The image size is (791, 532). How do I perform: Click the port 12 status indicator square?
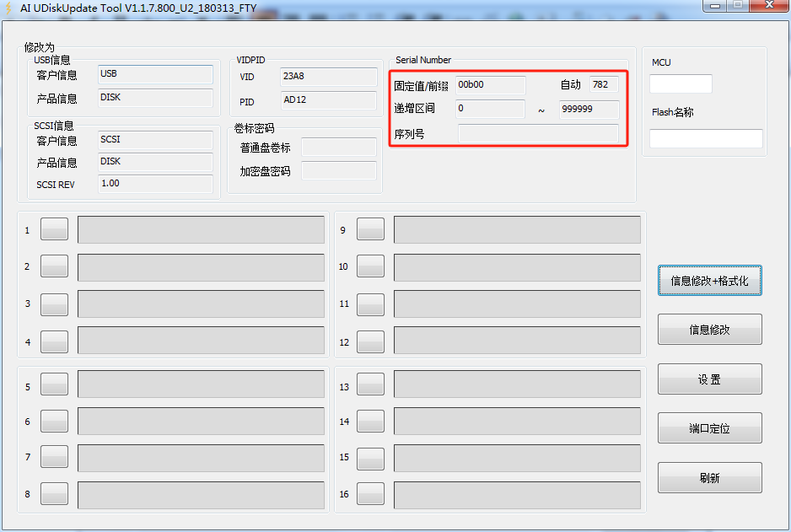[369, 341]
